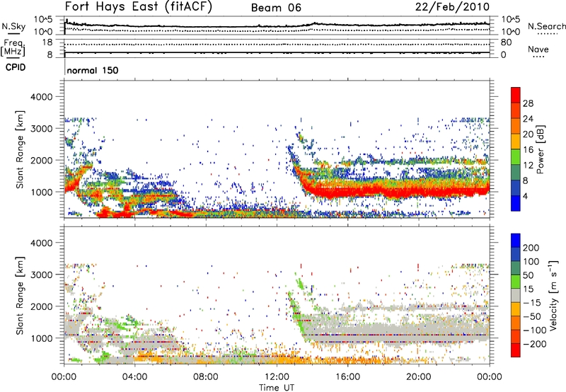Click the orange velocity scatter near 16:00 bottom
Viewport: 566px width, 392px height.
[348, 360]
